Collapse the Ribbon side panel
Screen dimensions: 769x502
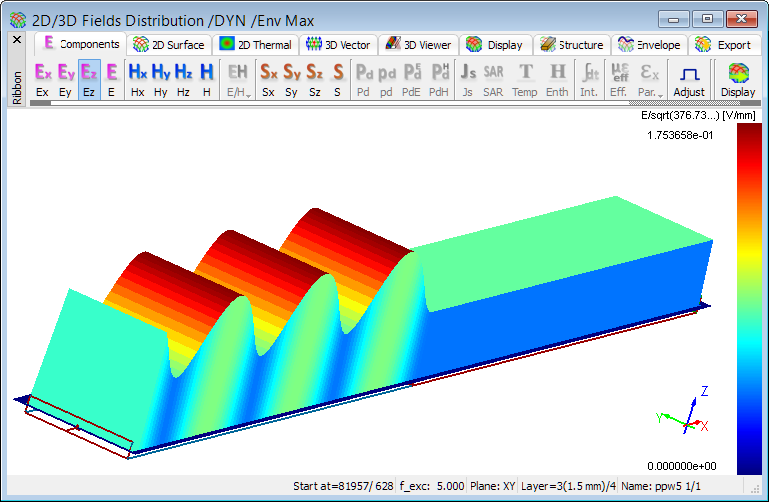pos(16,40)
